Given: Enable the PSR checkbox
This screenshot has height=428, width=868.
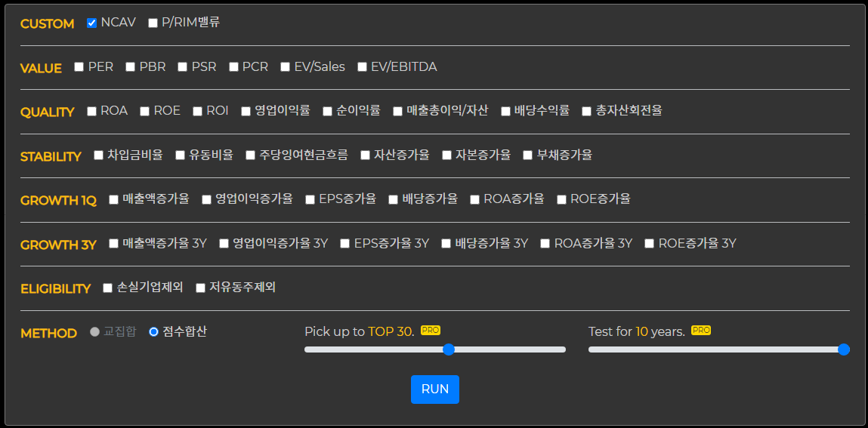Looking at the screenshot, I should click(183, 67).
